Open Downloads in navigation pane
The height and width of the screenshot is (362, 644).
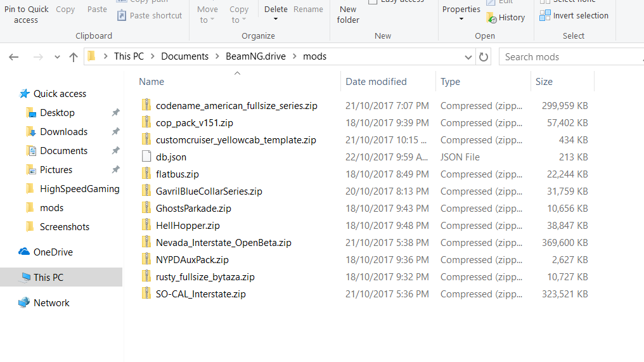coord(63,131)
